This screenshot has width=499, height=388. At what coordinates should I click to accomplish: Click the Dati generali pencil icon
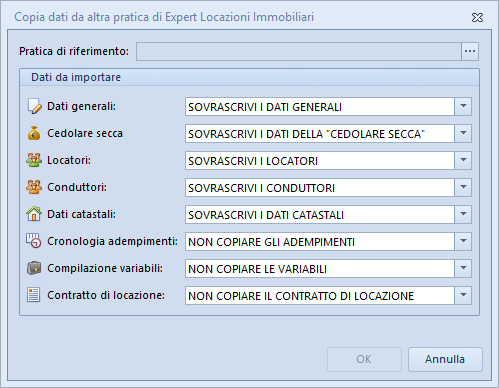[x=34, y=106]
